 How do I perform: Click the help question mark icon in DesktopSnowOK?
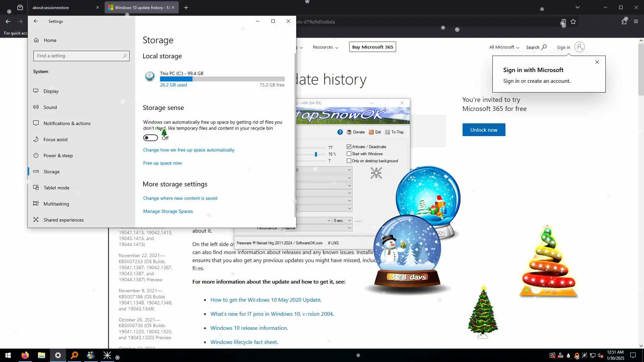tap(340, 132)
